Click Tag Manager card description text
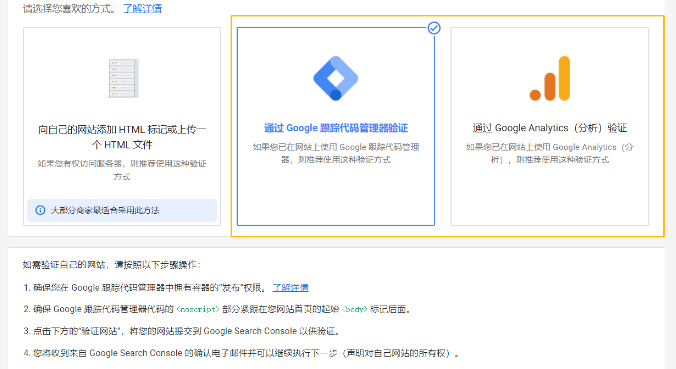The image size is (676, 369). (x=336, y=153)
